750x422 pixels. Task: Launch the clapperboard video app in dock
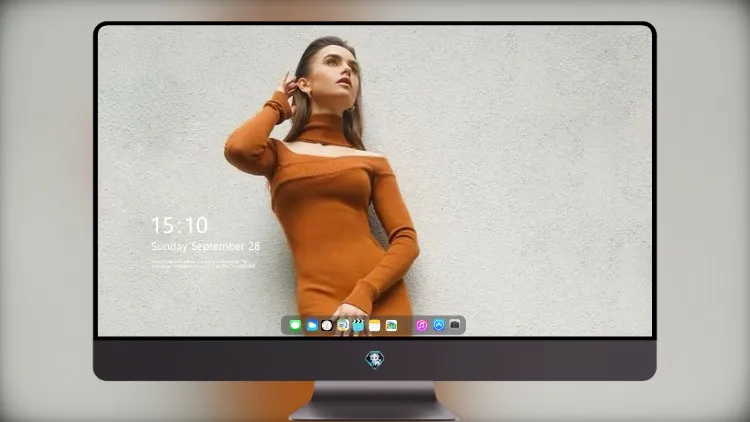tap(358, 325)
